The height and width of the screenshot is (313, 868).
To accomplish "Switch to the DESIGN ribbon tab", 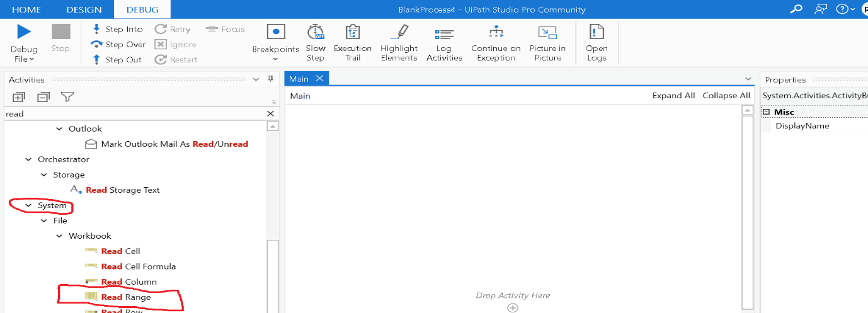I will tap(84, 9).
